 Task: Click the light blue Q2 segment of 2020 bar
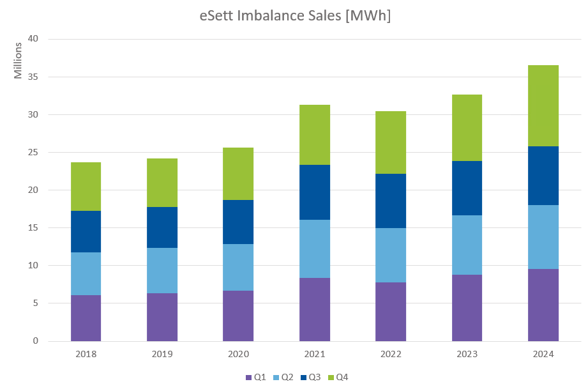(x=238, y=268)
